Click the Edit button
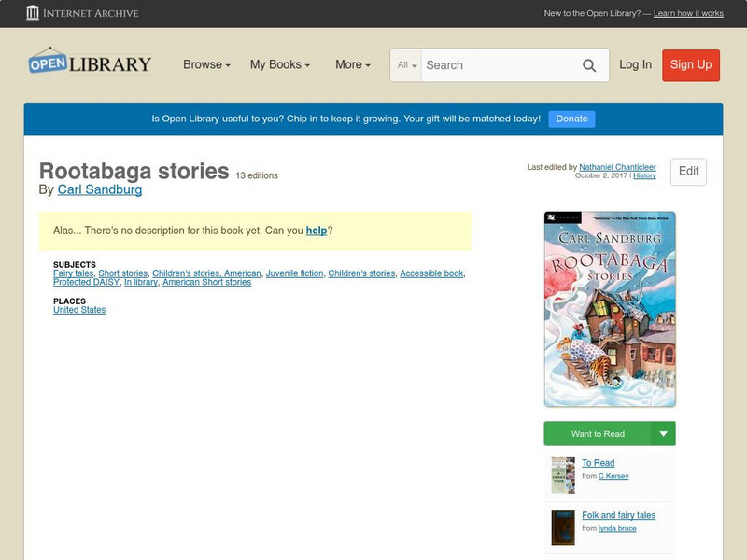The image size is (747, 560). pos(688,172)
